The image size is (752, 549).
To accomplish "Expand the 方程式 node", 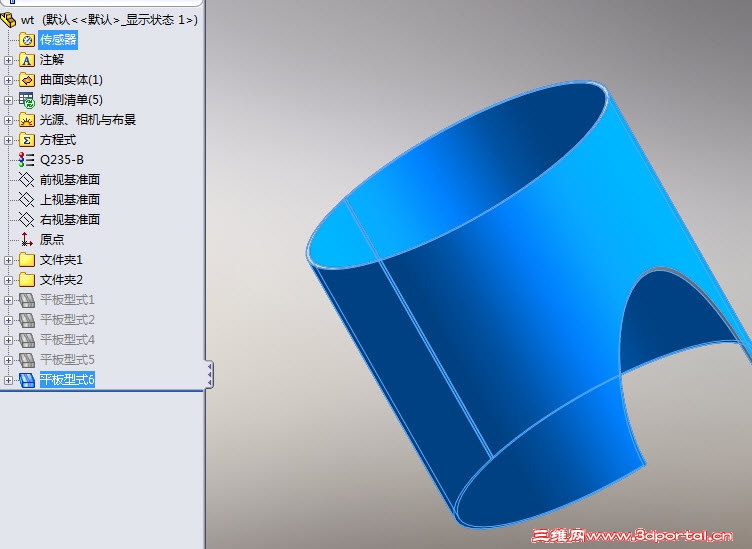I will click(x=8, y=140).
